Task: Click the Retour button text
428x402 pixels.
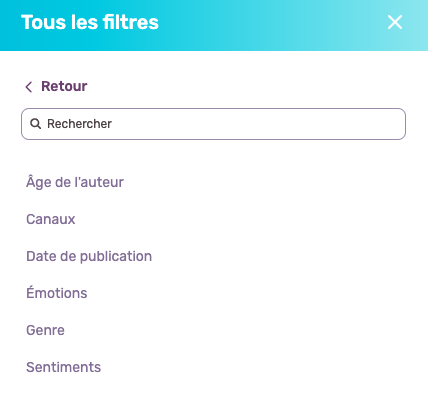Action: tap(64, 86)
